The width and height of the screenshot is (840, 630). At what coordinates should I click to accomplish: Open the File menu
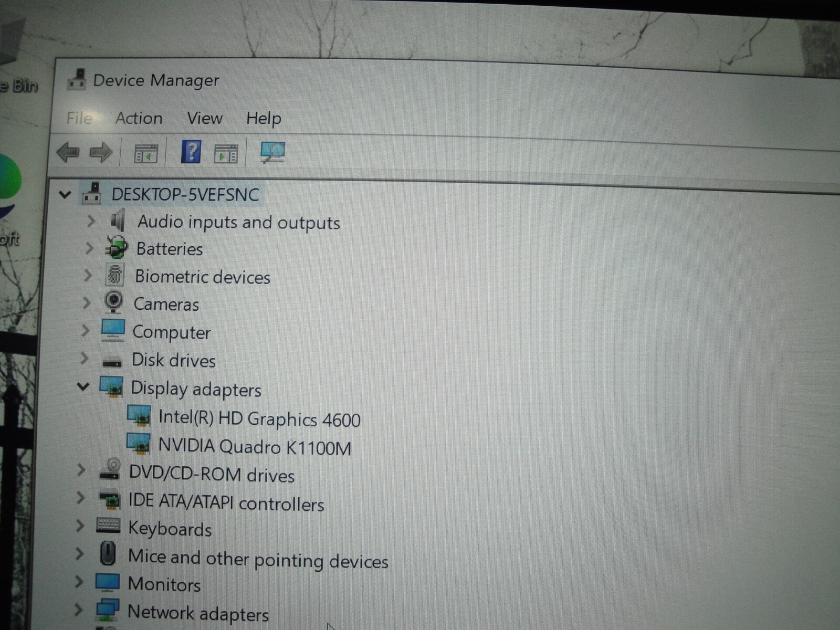pyautogui.click(x=79, y=118)
